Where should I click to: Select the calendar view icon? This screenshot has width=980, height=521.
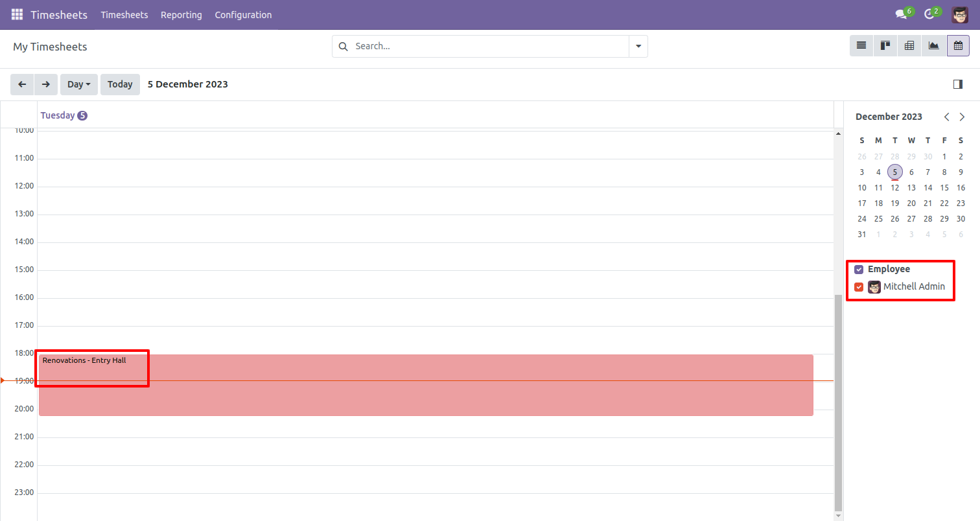[958, 46]
